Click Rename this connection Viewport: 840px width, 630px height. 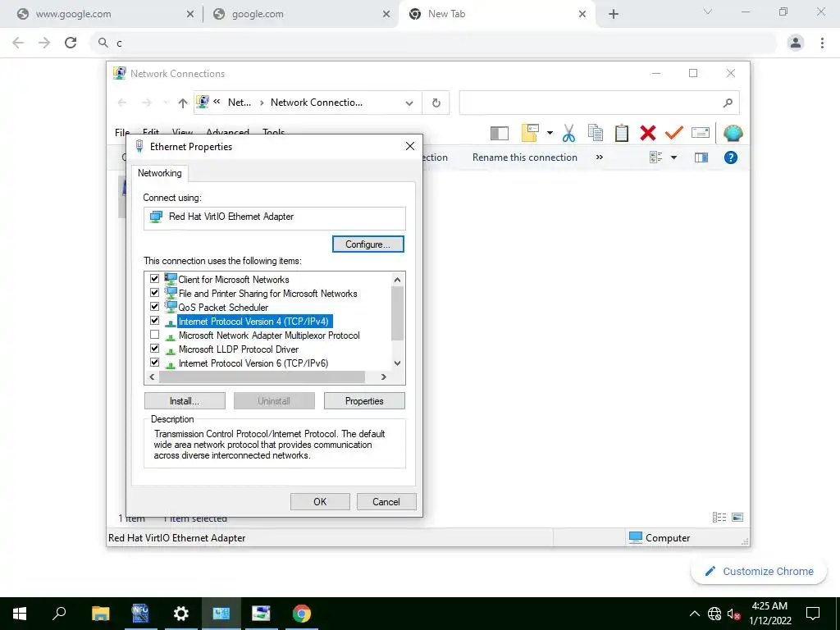[x=524, y=157]
